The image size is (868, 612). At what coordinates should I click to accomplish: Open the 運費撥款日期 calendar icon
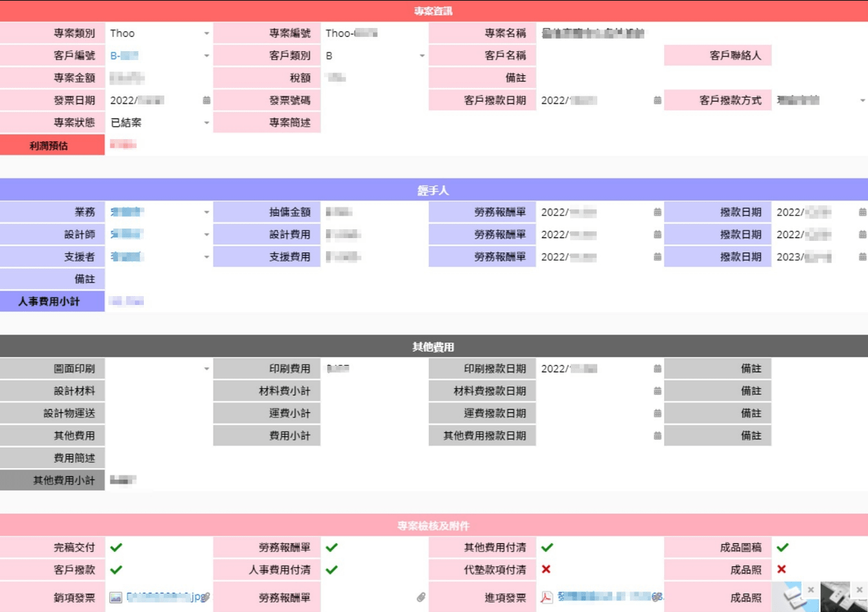coord(657,413)
